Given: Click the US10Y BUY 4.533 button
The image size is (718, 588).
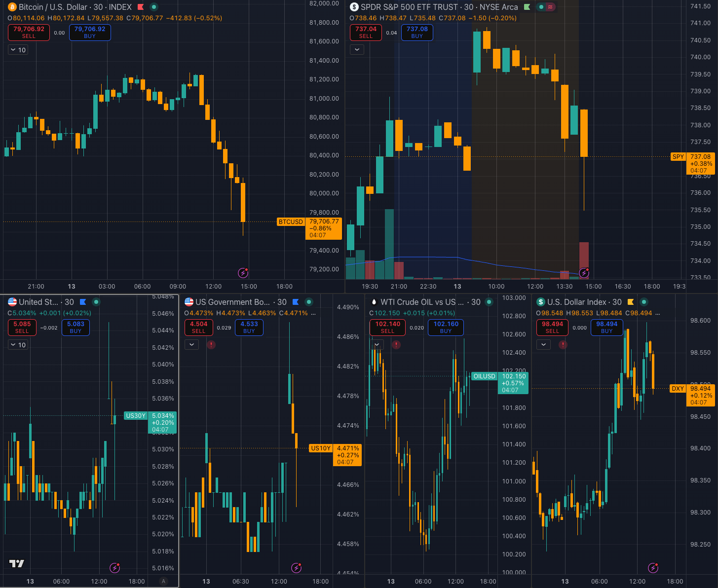Looking at the screenshot, I should click(249, 328).
